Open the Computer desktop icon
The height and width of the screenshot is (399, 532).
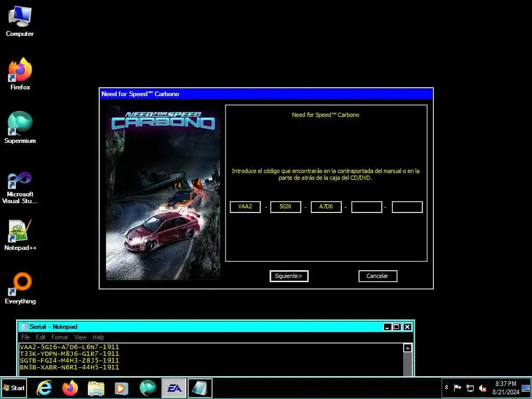pyautogui.click(x=20, y=21)
